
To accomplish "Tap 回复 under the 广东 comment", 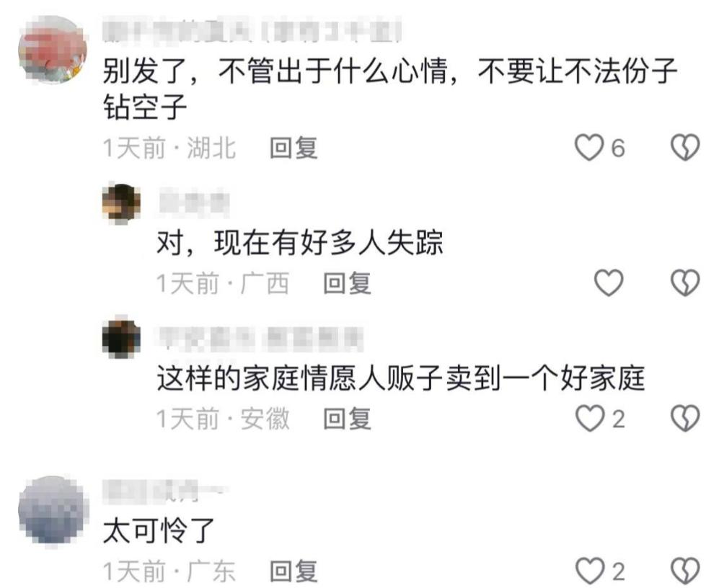I will pyautogui.click(x=293, y=571).
